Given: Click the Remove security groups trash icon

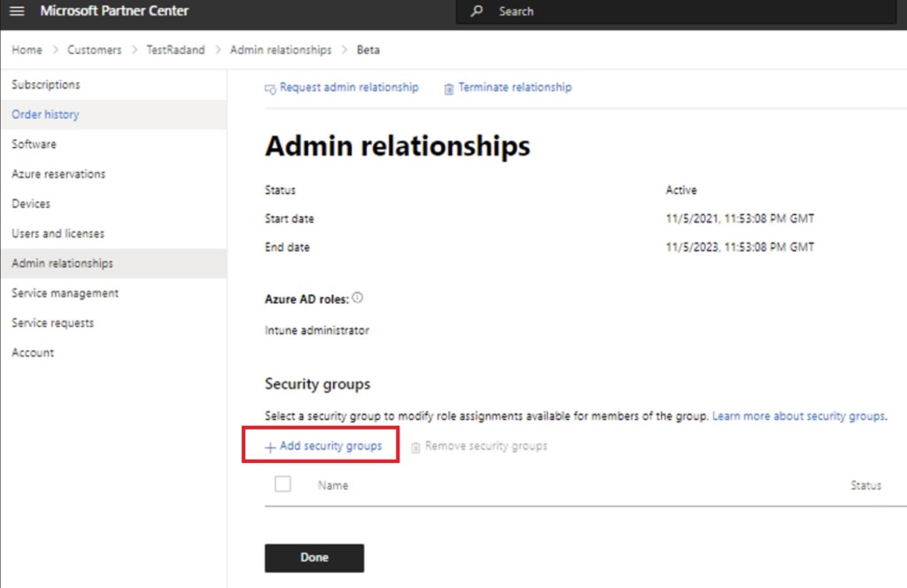Looking at the screenshot, I should (x=415, y=447).
